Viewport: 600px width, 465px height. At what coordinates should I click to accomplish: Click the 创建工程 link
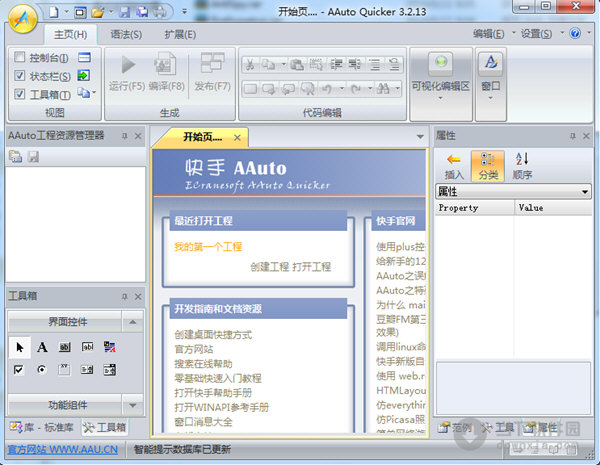tap(269, 267)
